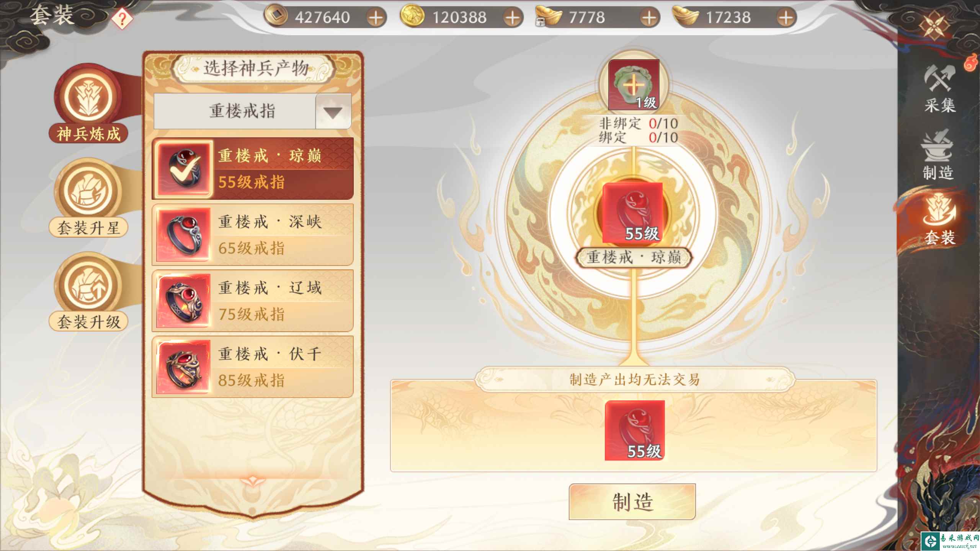Add material in the 1级 jade slot

[x=634, y=85]
